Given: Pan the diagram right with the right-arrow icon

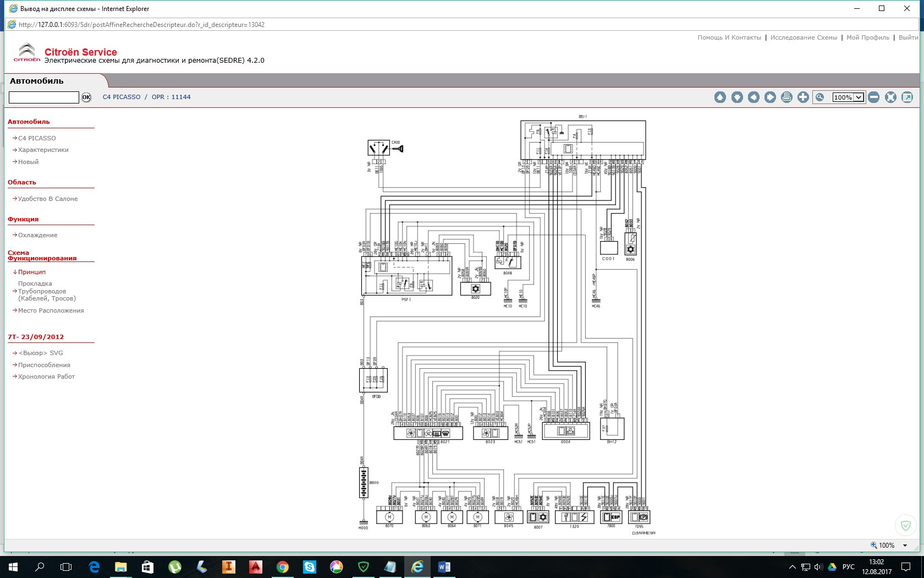Looking at the screenshot, I should (770, 97).
